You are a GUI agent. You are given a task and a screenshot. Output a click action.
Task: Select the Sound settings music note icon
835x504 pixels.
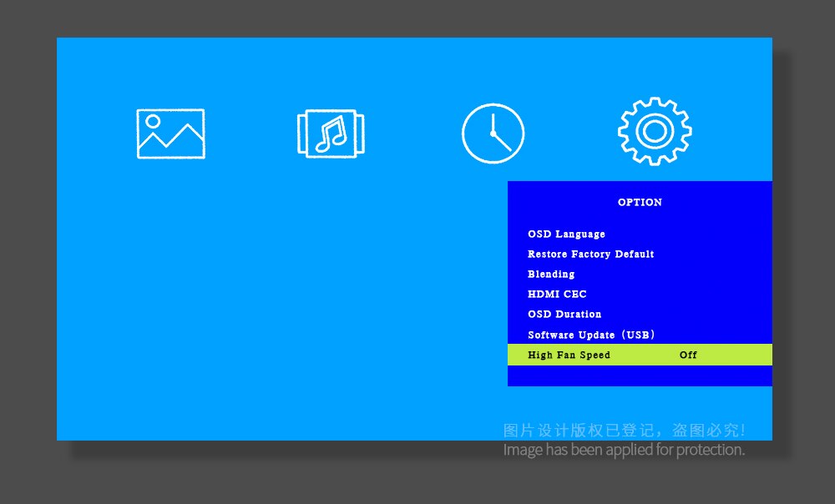[x=331, y=134]
